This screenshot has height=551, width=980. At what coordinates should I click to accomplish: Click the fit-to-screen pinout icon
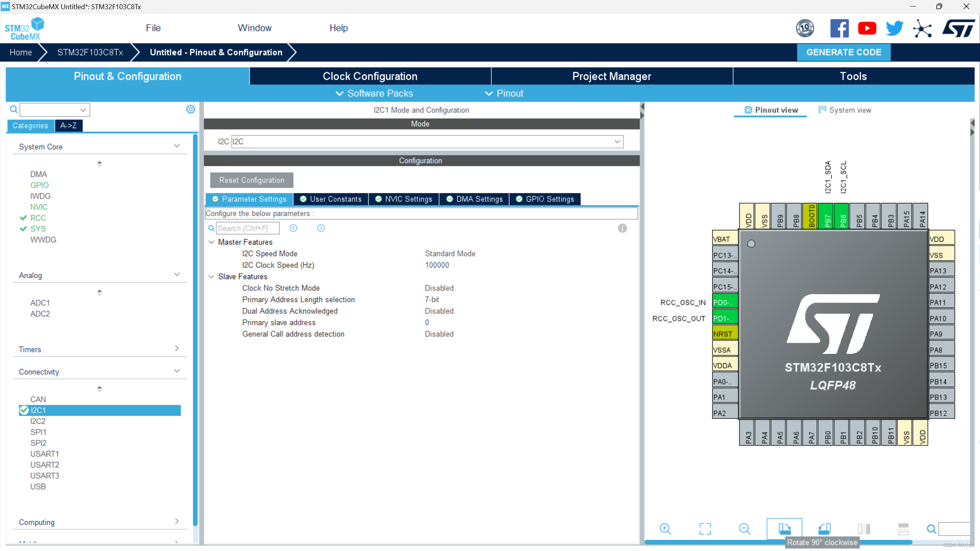click(x=705, y=529)
